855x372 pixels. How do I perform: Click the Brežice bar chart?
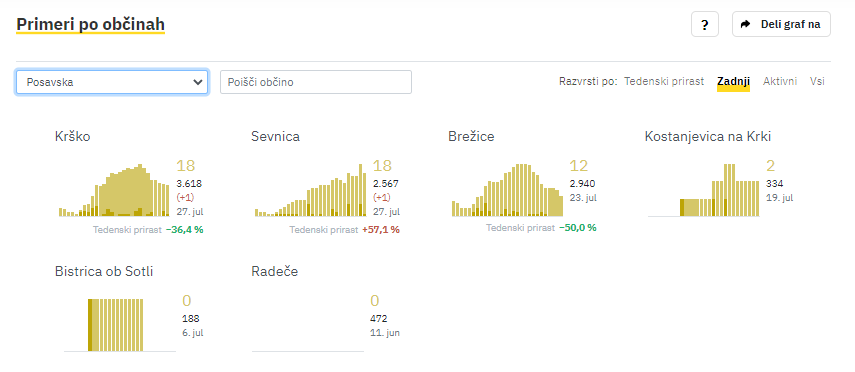click(x=507, y=190)
